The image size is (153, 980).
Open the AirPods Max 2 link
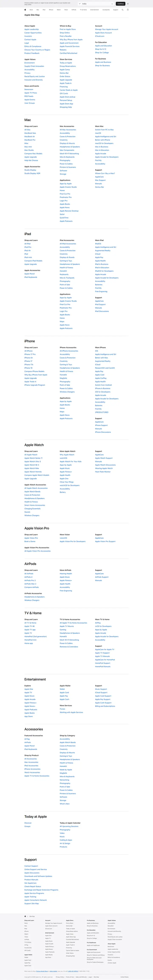coord(30,584)
